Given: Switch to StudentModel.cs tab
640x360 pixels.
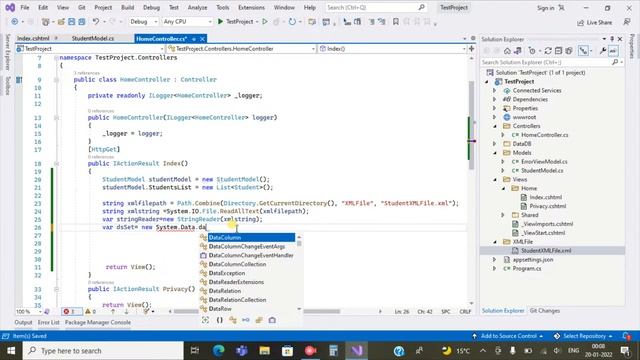Looking at the screenshot, I should pyautogui.click(x=93, y=38).
